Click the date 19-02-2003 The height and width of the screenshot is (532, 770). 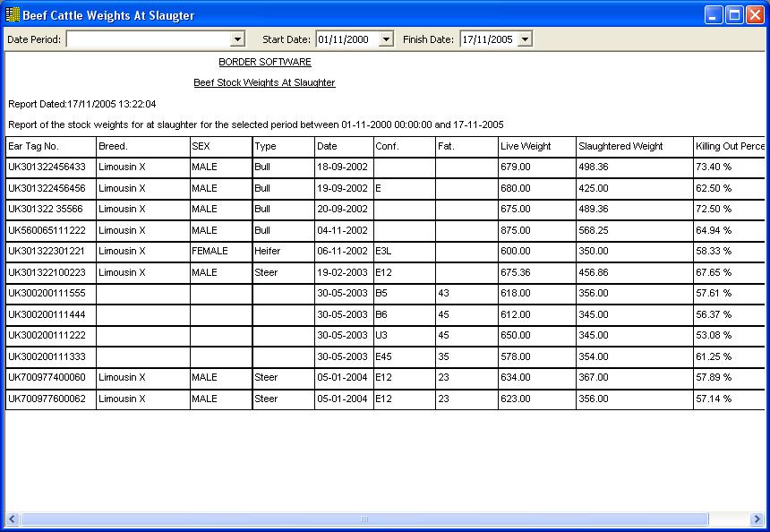coord(342,272)
